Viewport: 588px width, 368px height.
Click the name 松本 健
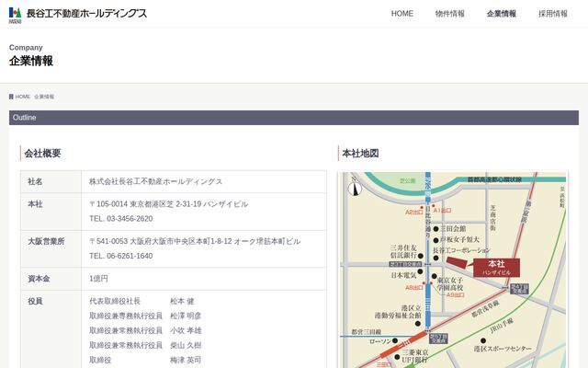click(x=182, y=301)
